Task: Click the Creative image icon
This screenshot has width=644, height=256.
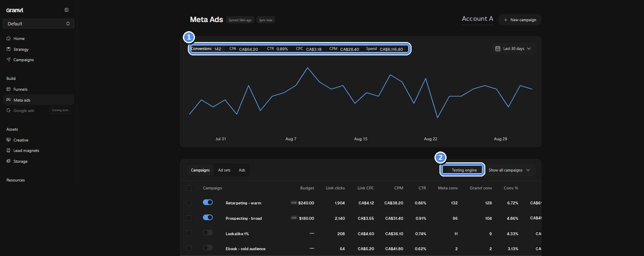Action: tap(8, 140)
